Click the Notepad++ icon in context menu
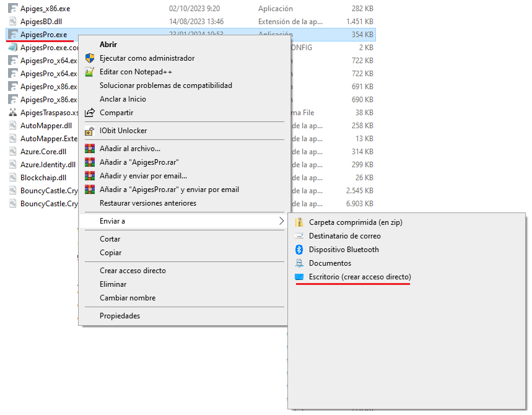Screen dimensions: 532x415 pyautogui.click(x=90, y=72)
